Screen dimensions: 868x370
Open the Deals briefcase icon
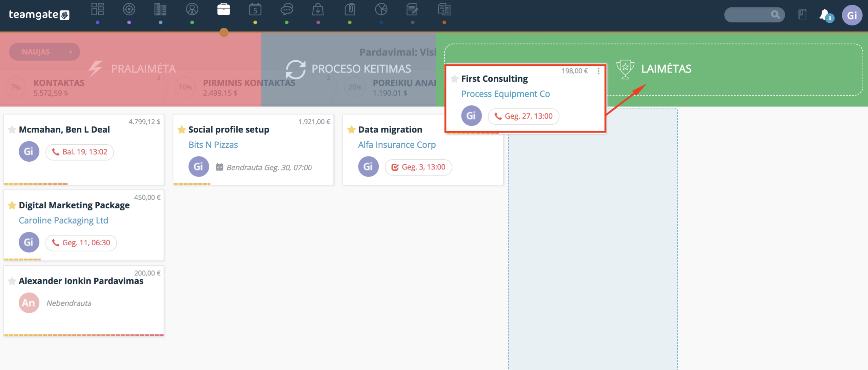223,9
